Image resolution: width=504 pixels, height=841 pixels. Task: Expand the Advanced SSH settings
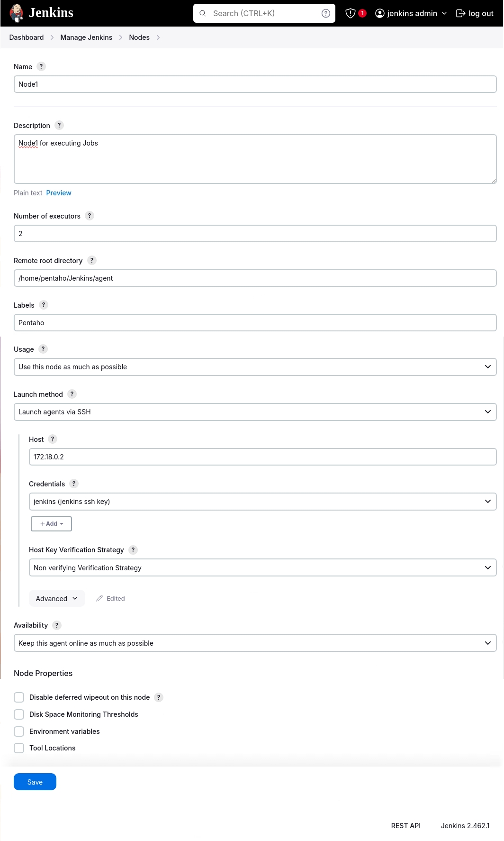(x=57, y=598)
